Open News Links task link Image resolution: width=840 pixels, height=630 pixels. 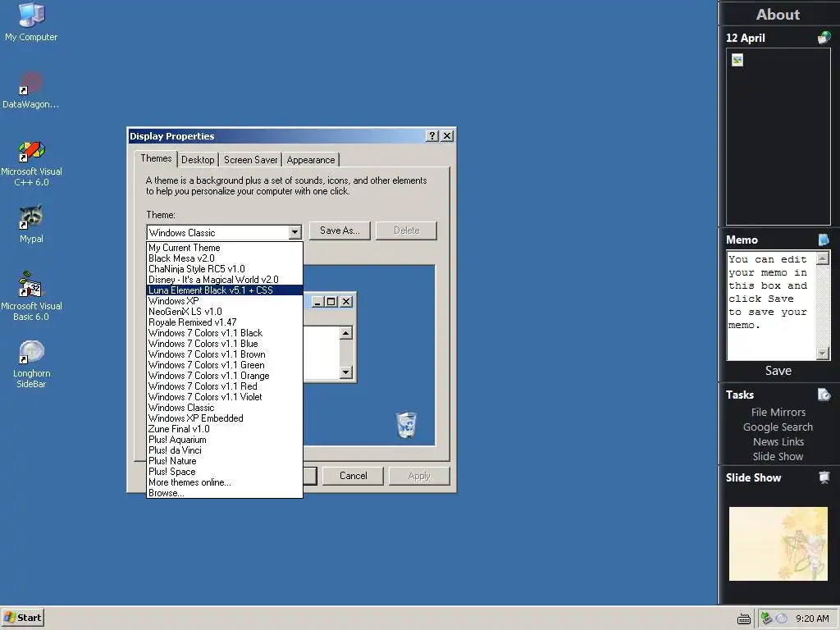(778, 442)
